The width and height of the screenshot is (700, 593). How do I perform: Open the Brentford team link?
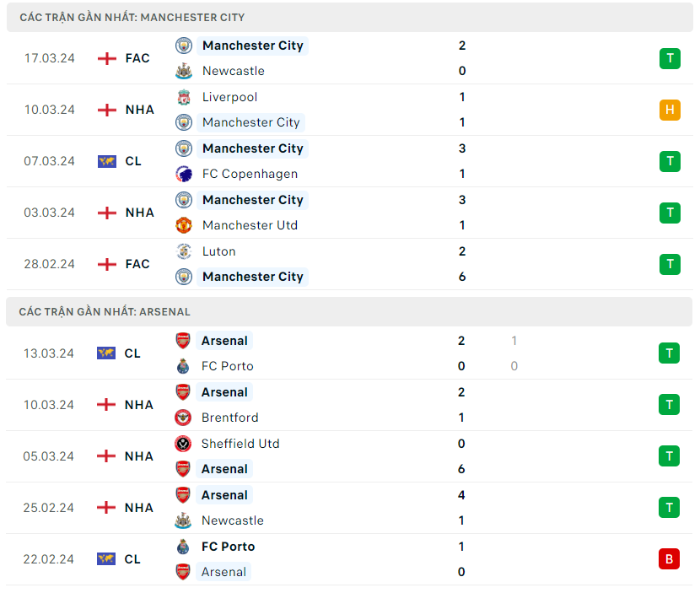[x=230, y=418]
